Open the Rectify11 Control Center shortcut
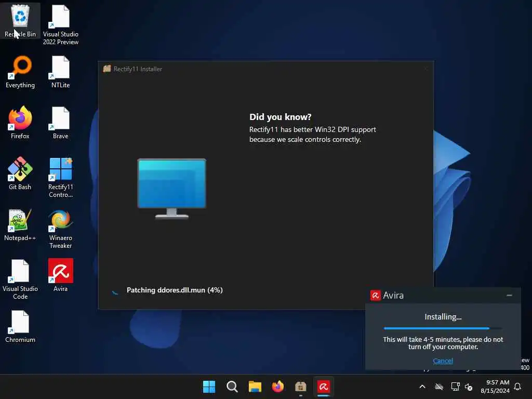 click(x=60, y=178)
